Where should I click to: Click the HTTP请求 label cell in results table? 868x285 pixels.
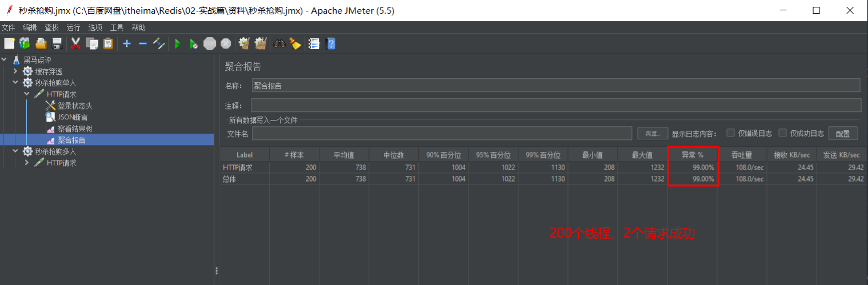pos(245,167)
